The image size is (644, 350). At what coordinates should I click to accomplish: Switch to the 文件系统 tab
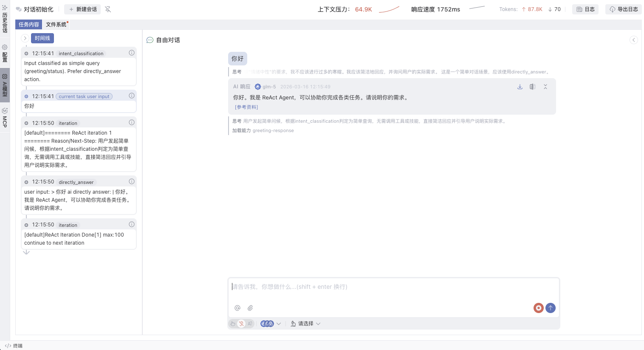[56, 25]
